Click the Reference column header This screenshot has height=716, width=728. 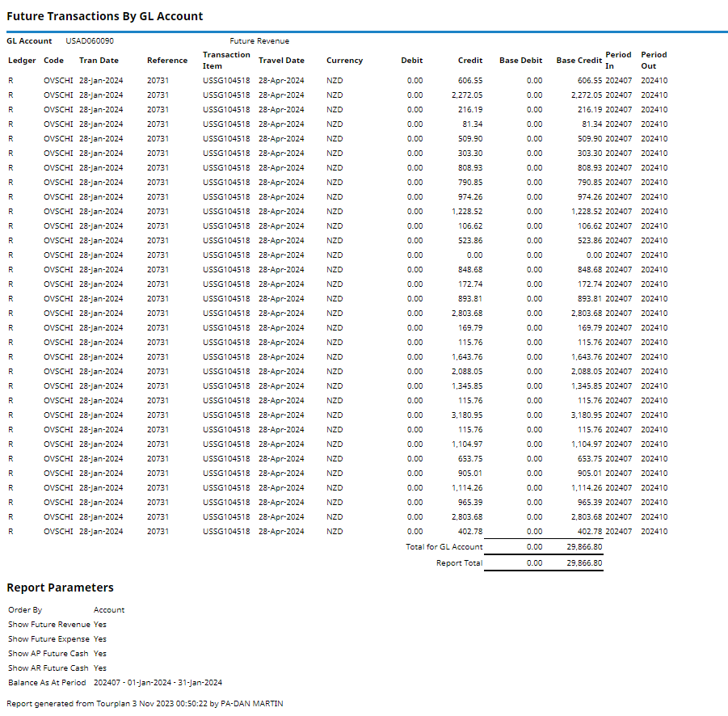pyautogui.click(x=167, y=61)
